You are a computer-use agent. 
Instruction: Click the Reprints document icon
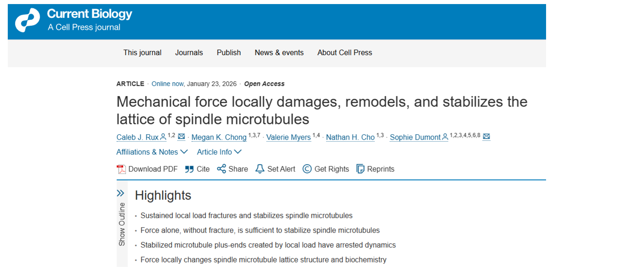[x=360, y=169]
